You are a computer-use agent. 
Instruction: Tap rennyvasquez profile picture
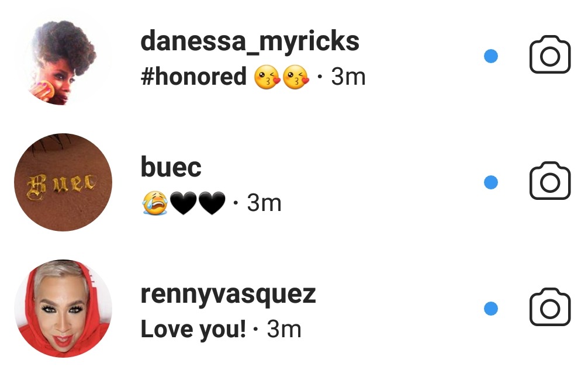pyautogui.click(x=63, y=309)
